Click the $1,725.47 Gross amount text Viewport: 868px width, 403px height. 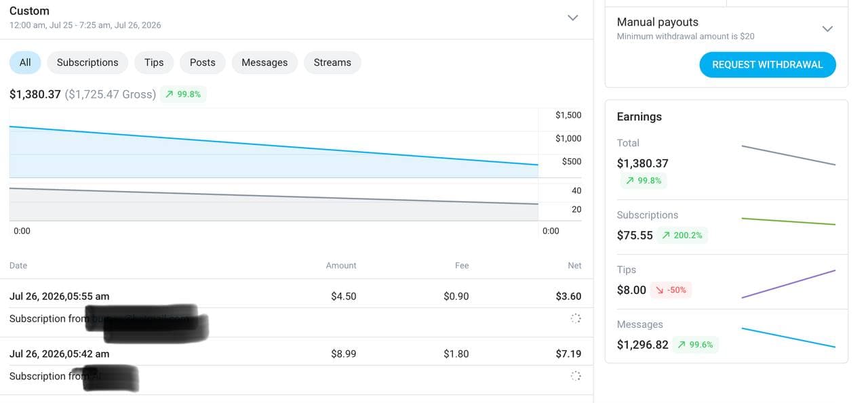point(111,94)
